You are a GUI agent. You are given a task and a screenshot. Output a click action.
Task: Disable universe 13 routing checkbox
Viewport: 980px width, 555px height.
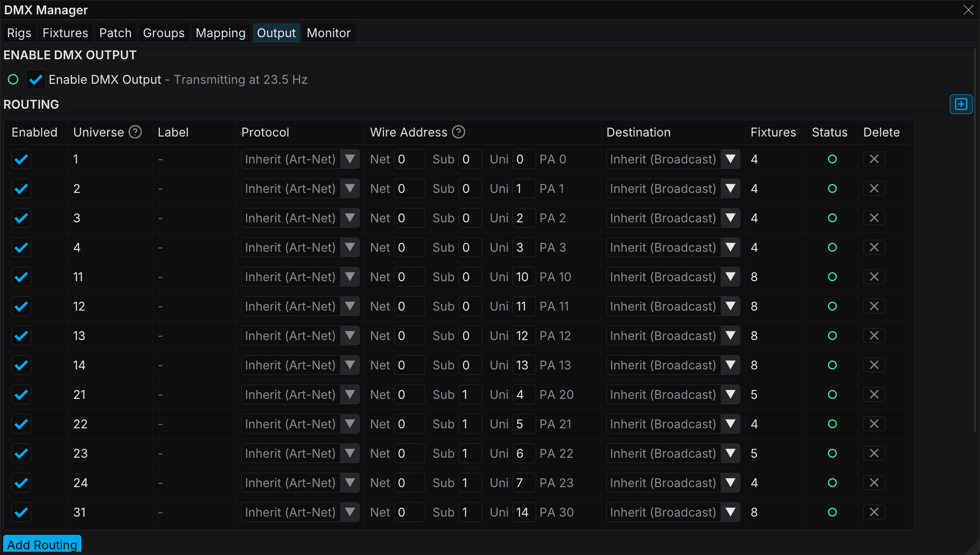coord(21,336)
